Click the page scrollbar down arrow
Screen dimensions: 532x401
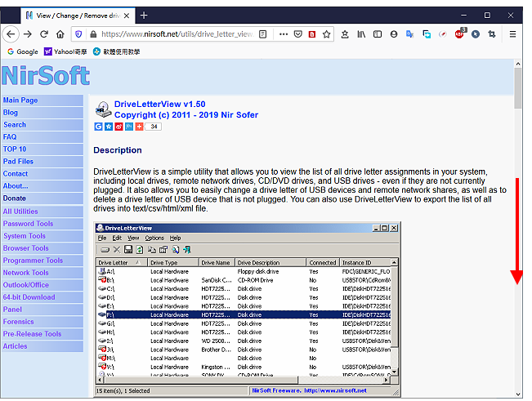(518, 394)
